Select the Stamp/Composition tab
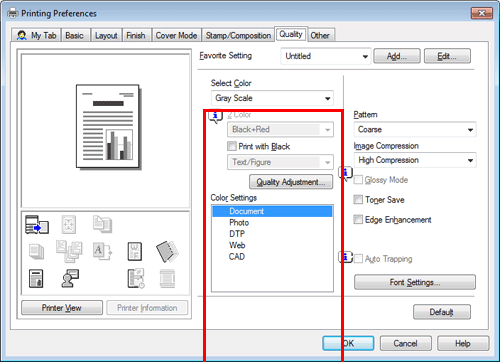Screen dimensions: 500x362 click(x=238, y=35)
